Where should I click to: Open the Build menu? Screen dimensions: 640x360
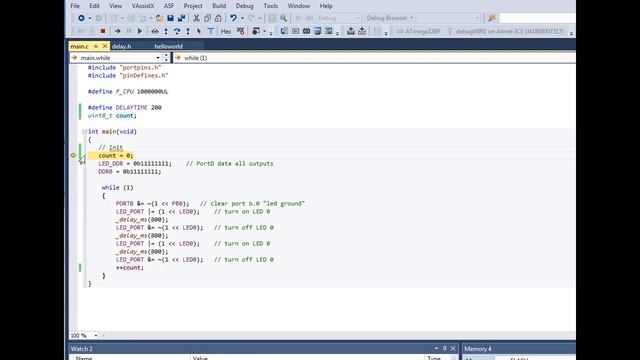tap(219, 6)
